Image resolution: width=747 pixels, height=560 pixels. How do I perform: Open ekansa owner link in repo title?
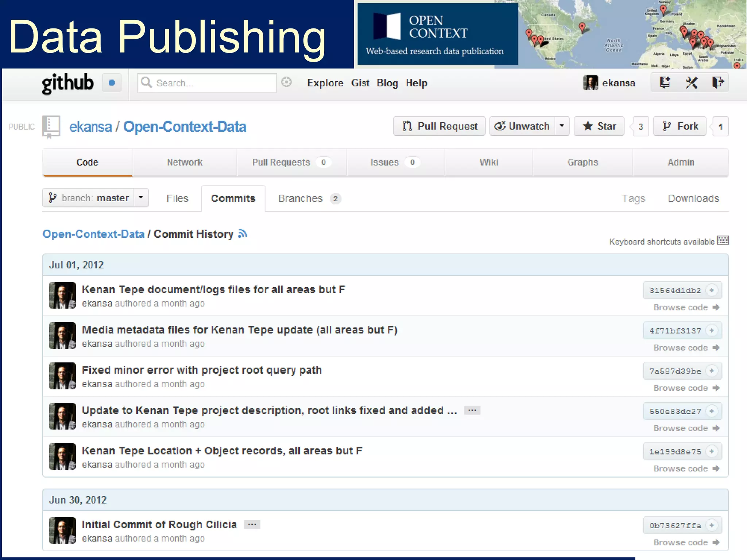[90, 127]
